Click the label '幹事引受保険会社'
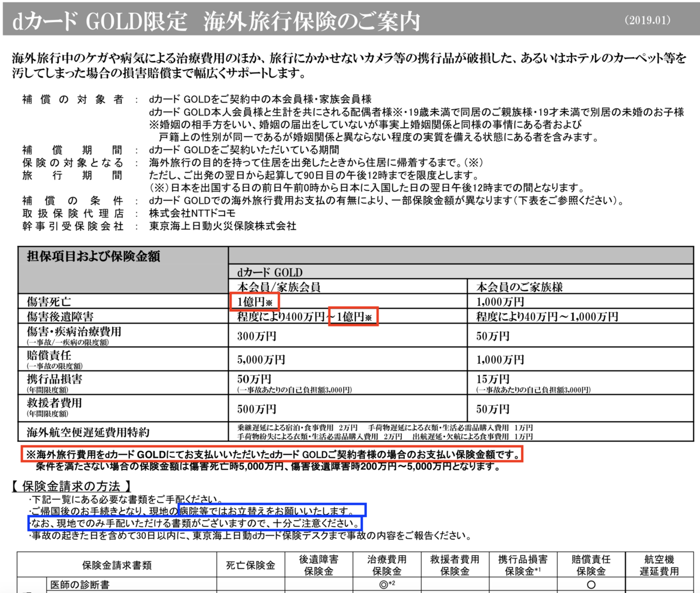Viewport: 700px width, 593px height. (73, 226)
